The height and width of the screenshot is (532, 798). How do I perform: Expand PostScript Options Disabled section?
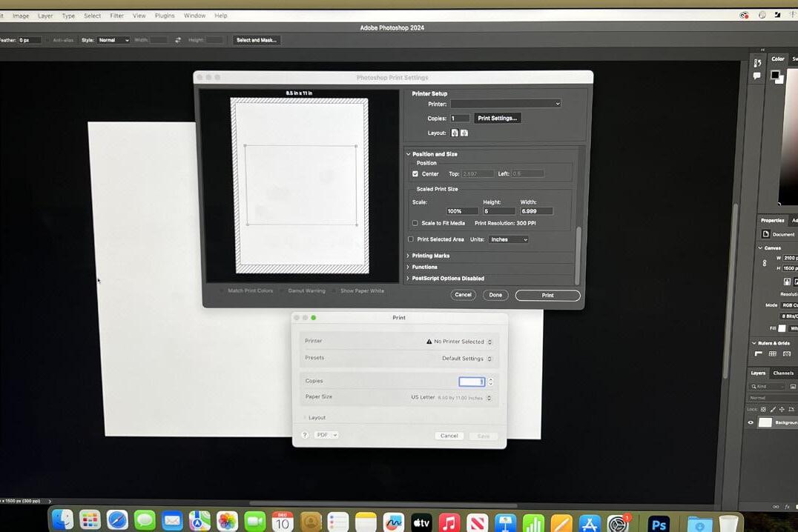pyautogui.click(x=408, y=278)
